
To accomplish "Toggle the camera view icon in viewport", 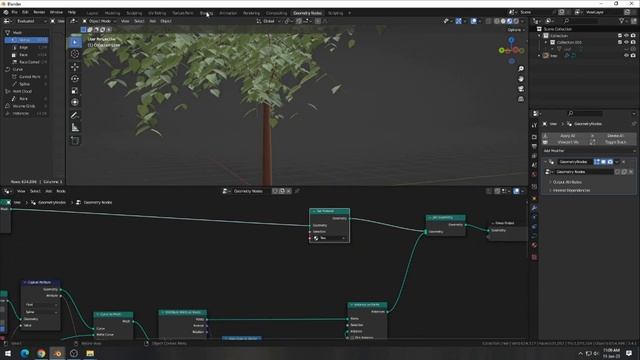I will tap(521, 89).
